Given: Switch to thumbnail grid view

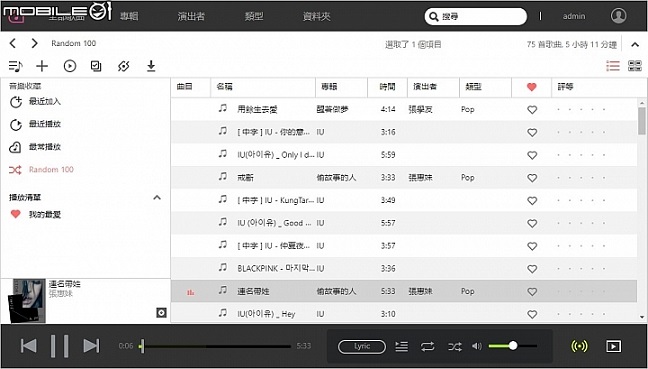Looking at the screenshot, I should [x=634, y=66].
